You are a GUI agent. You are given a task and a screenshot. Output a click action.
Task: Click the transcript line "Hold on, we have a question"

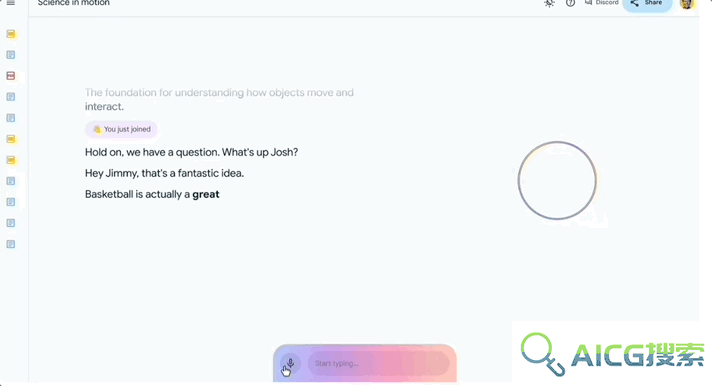[191, 152]
